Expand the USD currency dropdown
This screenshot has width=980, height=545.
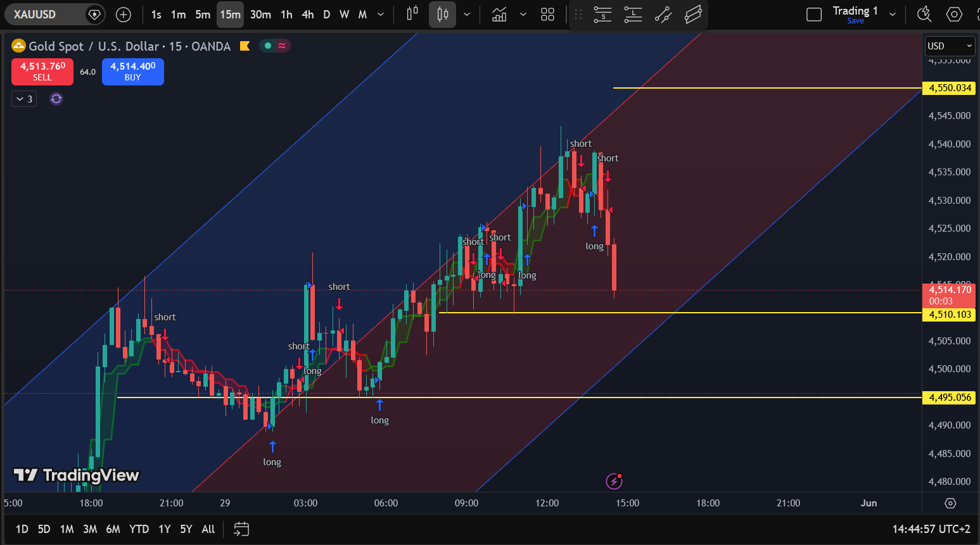pyautogui.click(x=949, y=46)
